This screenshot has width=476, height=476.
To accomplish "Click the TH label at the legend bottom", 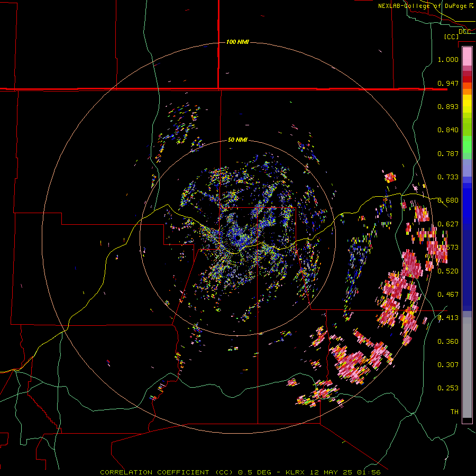I will 454,412.
